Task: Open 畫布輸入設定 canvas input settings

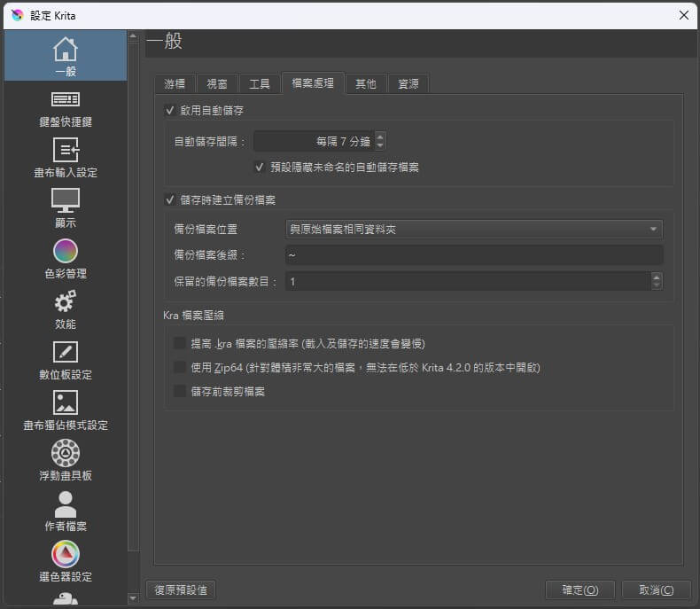Action: pyautogui.click(x=66, y=159)
